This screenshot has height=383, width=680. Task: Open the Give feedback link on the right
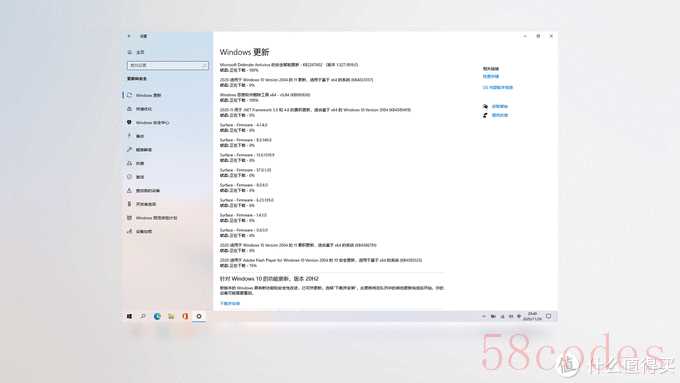coord(500,115)
